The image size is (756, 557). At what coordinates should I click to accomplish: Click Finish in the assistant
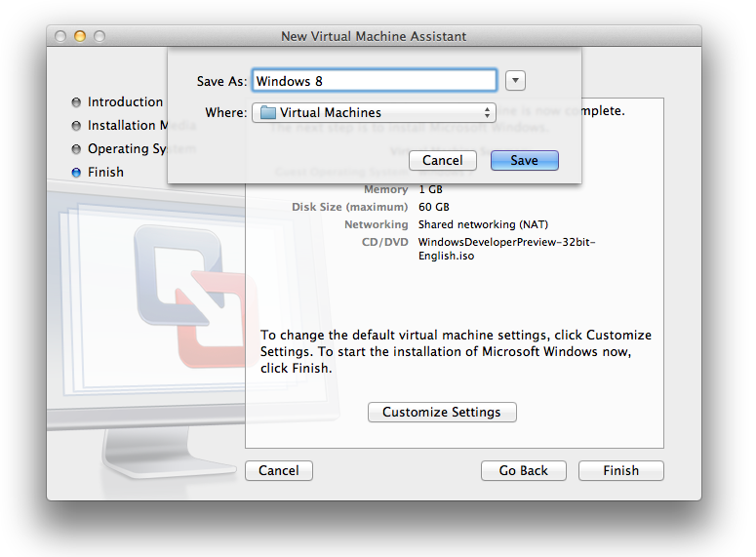621,471
